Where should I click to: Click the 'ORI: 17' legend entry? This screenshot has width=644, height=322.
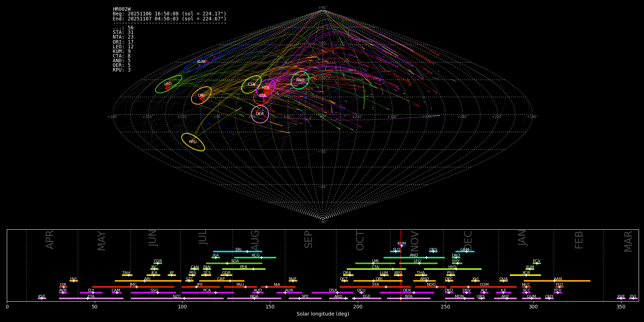[x=123, y=42]
